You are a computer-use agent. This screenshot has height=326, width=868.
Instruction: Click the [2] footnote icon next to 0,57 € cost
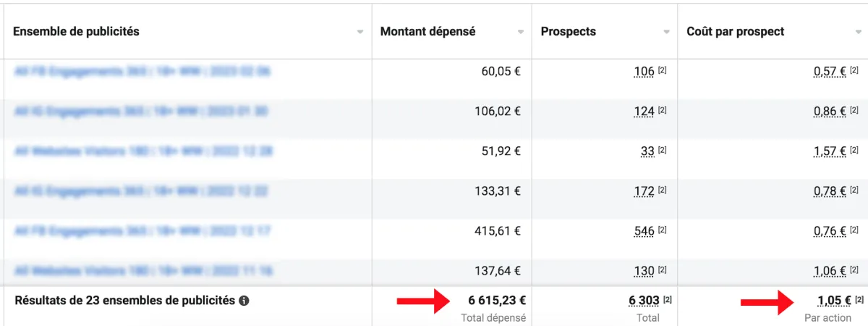coord(854,71)
